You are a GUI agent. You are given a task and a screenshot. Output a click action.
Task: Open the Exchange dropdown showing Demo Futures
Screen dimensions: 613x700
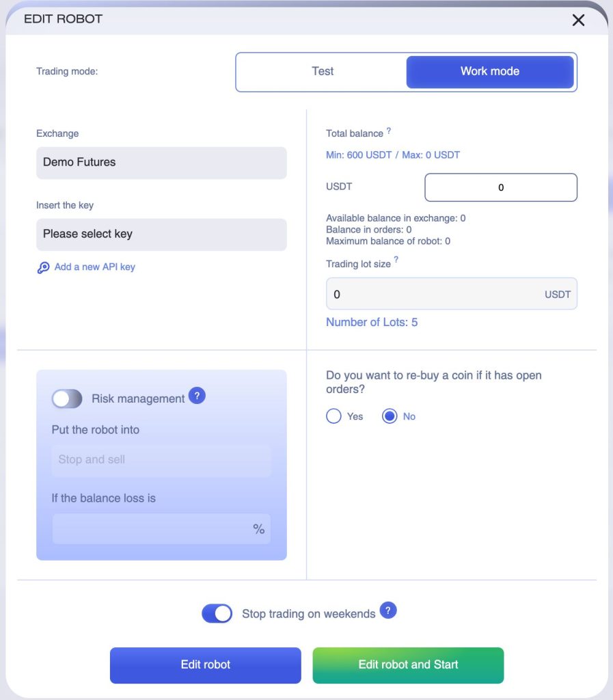(x=161, y=163)
